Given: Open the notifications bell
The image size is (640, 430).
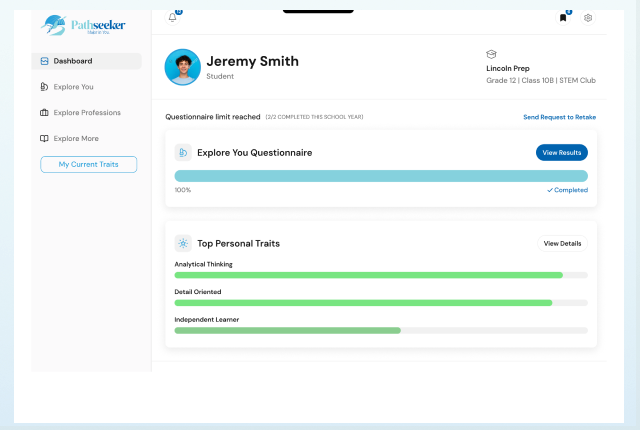Looking at the screenshot, I should tap(172, 17).
